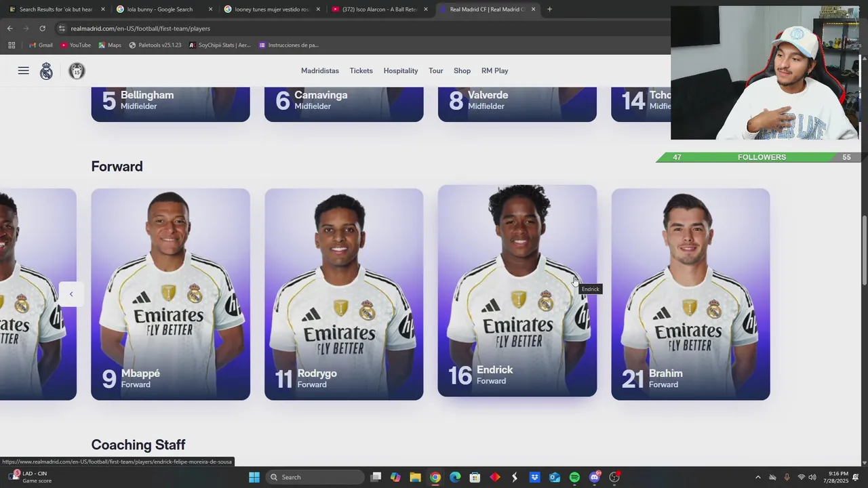
Task: Open the Instrucciones de pa... bookmark
Action: tap(289, 45)
